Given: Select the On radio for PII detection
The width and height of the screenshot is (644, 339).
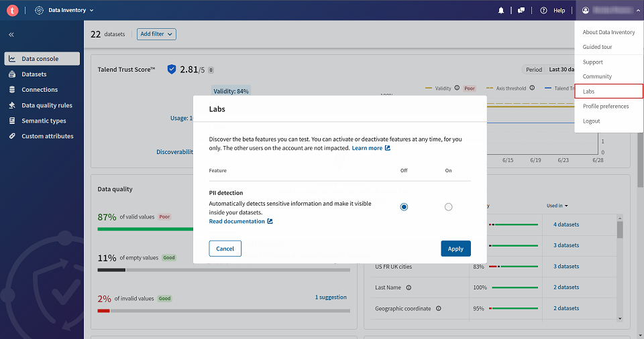Looking at the screenshot, I should (449, 207).
